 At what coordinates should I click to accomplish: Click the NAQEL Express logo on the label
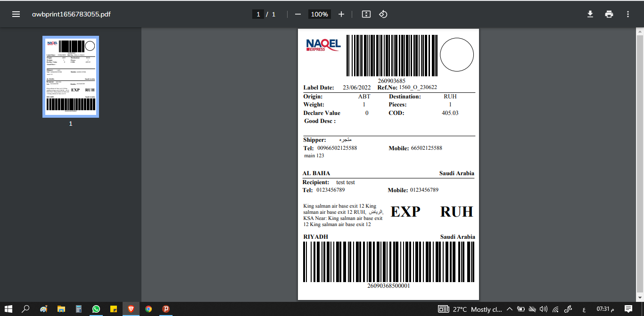pos(323,45)
